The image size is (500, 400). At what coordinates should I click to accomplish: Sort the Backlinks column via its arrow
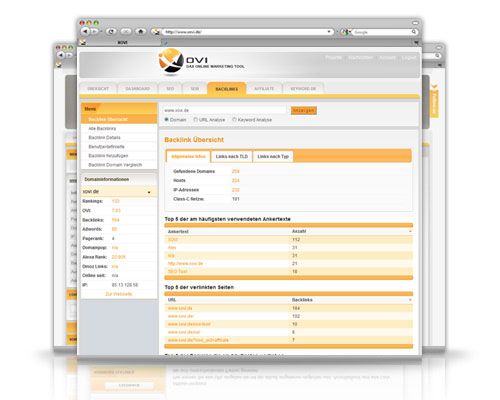pyautogui.click(x=410, y=300)
